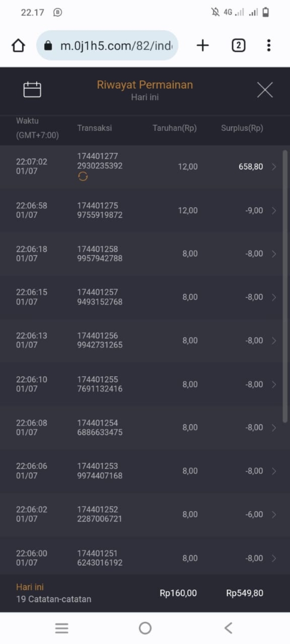Screen dimensions: 290x644
Task: Open a new browser tab
Action: coord(203,45)
